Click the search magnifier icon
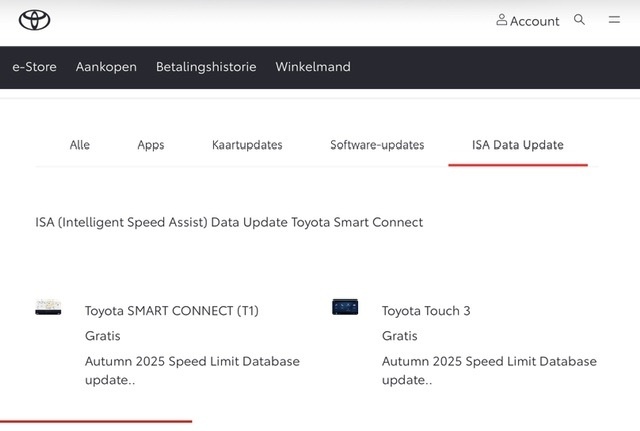The image size is (640, 431). [579, 20]
